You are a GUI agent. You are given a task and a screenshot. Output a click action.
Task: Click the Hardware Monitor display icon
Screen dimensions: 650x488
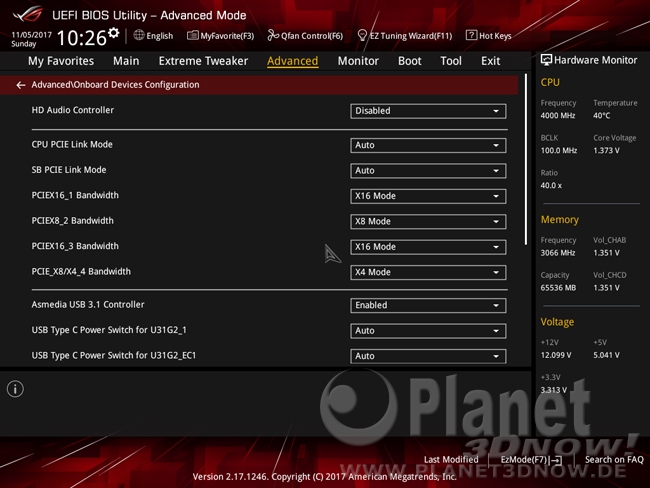point(546,60)
